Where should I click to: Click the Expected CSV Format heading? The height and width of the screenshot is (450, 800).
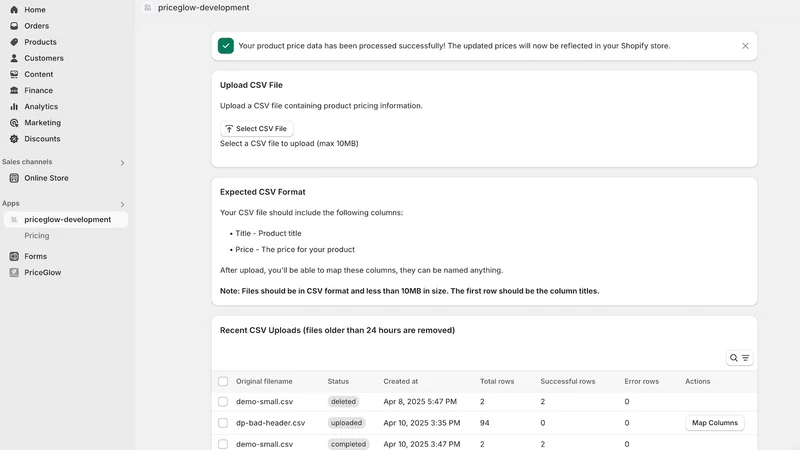point(262,192)
